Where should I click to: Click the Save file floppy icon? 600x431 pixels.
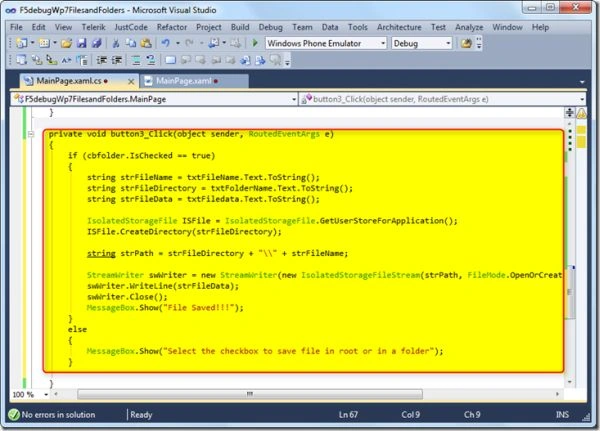pos(82,43)
